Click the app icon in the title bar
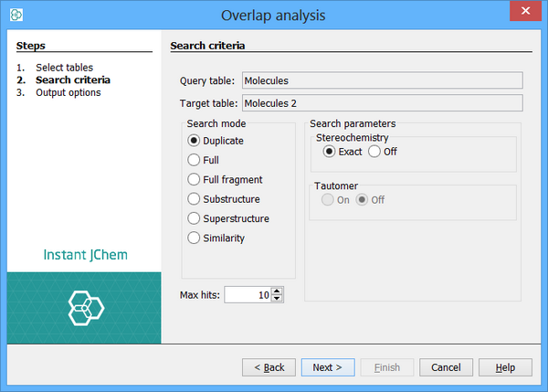Image resolution: width=548 pixels, height=392 pixels. click(16, 16)
